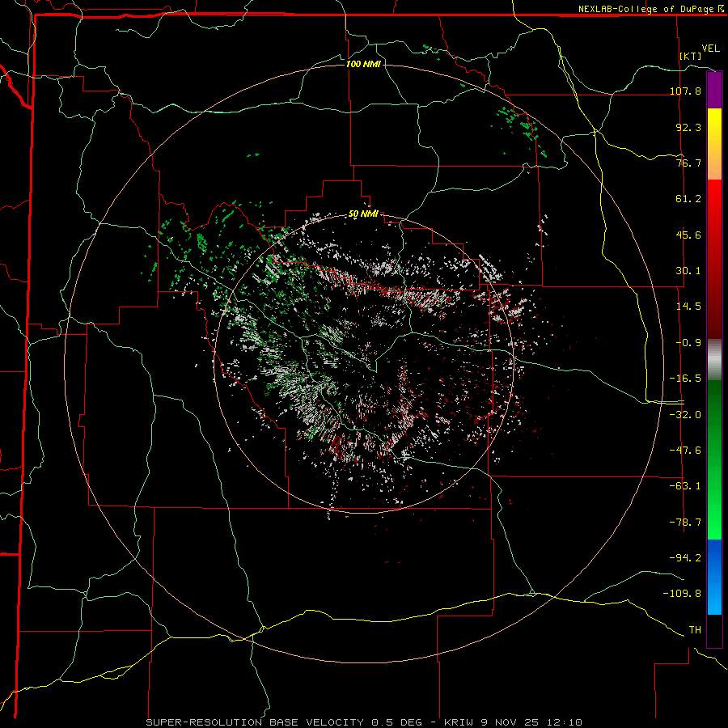Click the 30.1 velocity scale value
Image resolution: width=728 pixels, height=728 pixels.
[688, 271]
